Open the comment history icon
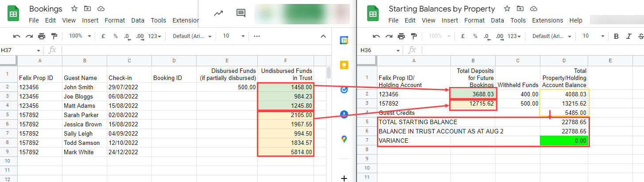Viewport: 644px width, 182px height. (241, 13)
